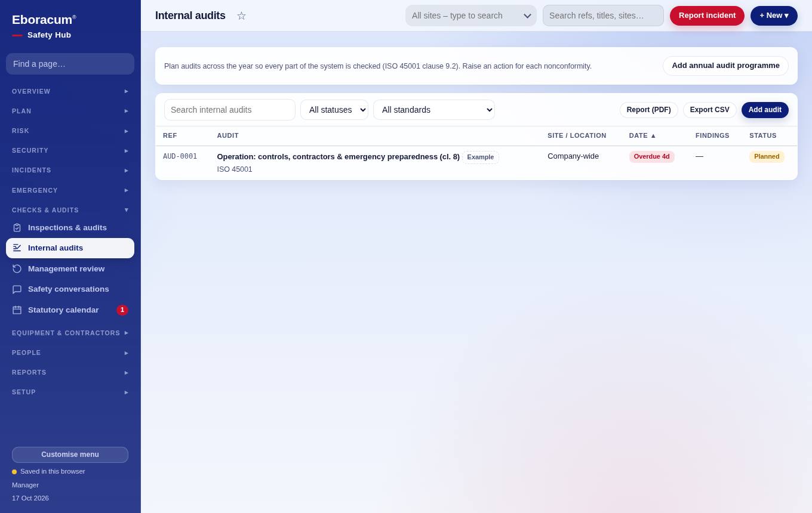Click the Statutory calendar icon
This screenshot has width=812, height=513.
(x=17, y=310)
